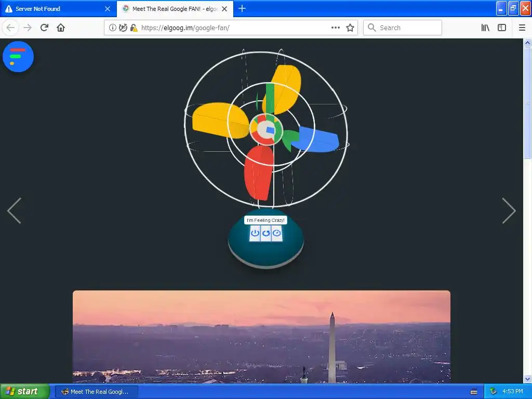Bookmark this page with the star

click(x=350, y=28)
